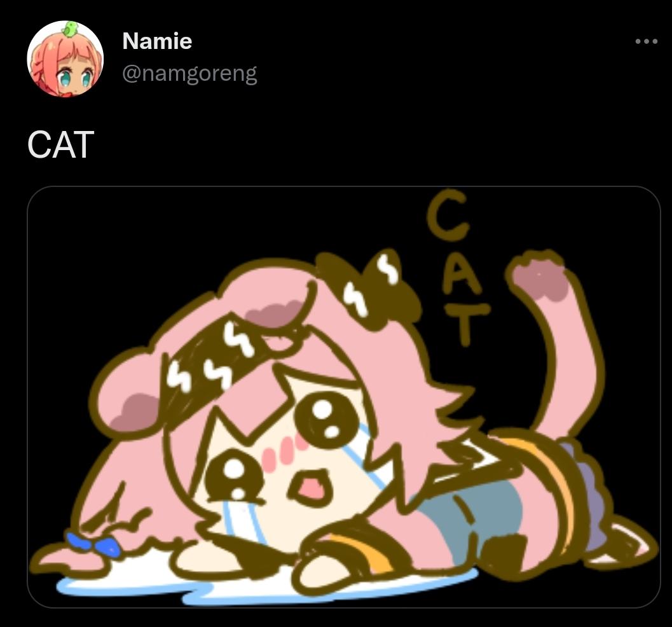Visit the @namgoreng handle link

(189, 74)
